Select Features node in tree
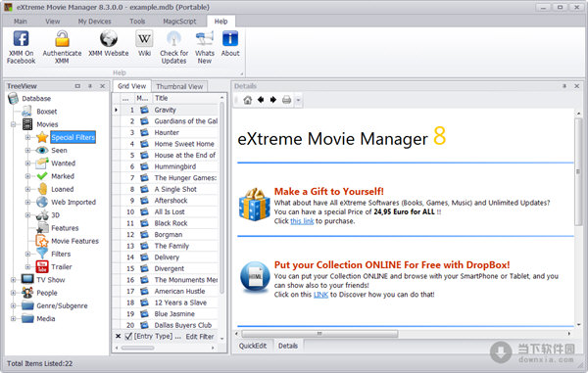The image size is (588, 373). coord(65,228)
